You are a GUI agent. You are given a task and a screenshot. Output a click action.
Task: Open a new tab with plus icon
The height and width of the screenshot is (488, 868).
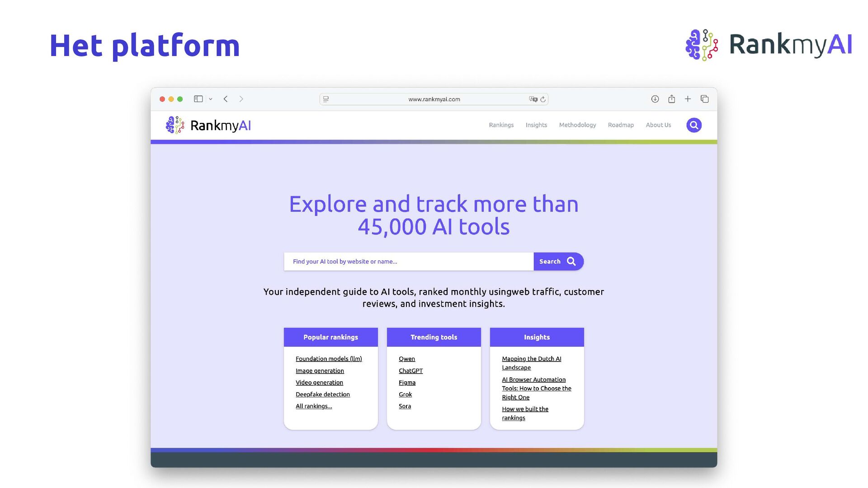click(688, 99)
